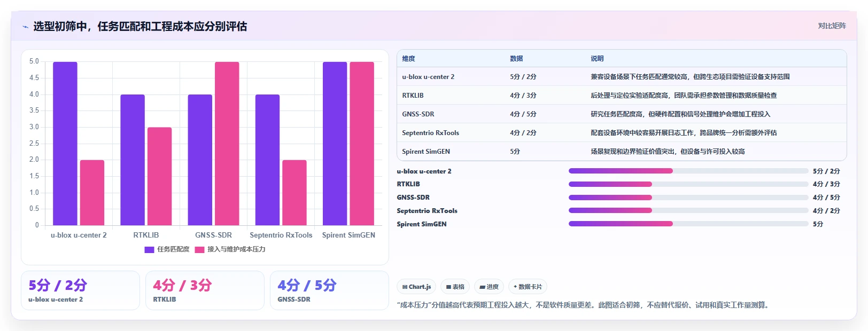Open the 4分 / 3分 RTKLIB card
The width and height of the screenshot is (868, 331).
tap(205, 290)
